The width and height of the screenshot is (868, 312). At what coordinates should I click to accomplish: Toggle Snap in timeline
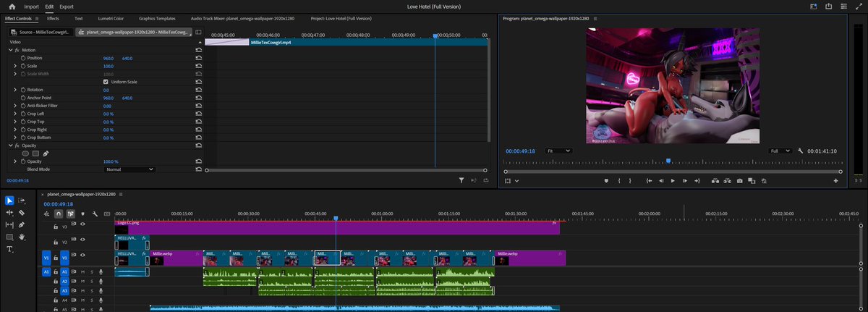click(58, 214)
